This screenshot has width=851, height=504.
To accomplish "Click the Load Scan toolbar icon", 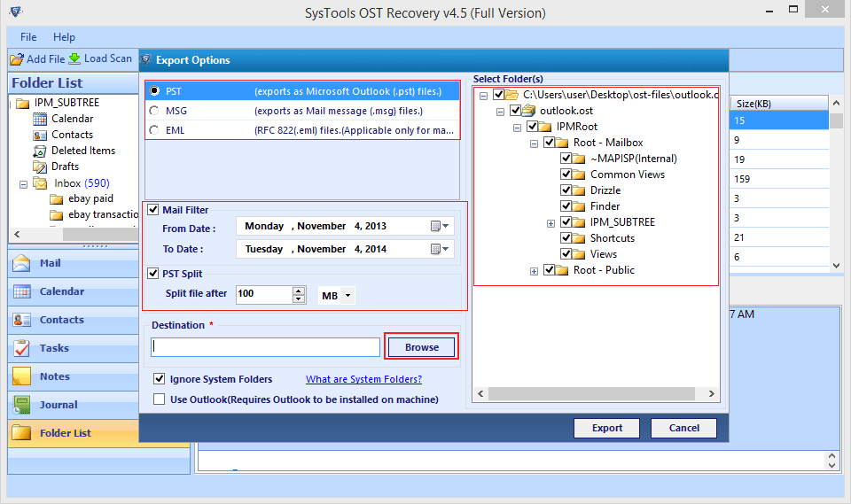I will [x=74, y=58].
